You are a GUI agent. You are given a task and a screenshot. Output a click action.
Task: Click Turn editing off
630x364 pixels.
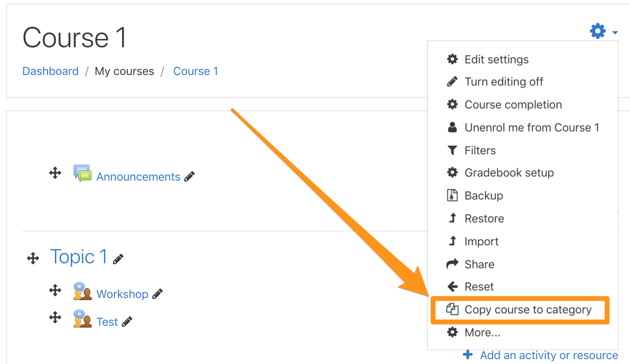click(x=504, y=82)
